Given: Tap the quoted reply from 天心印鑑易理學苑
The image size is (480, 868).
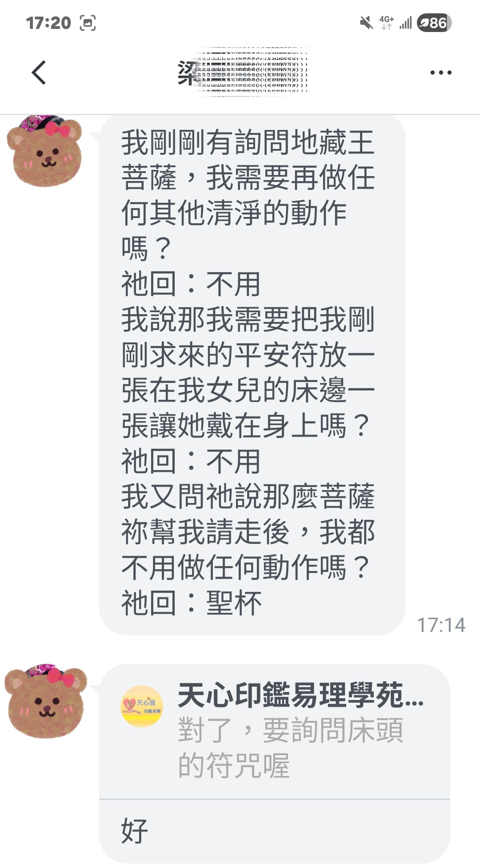Looking at the screenshot, I should point(275,731).
